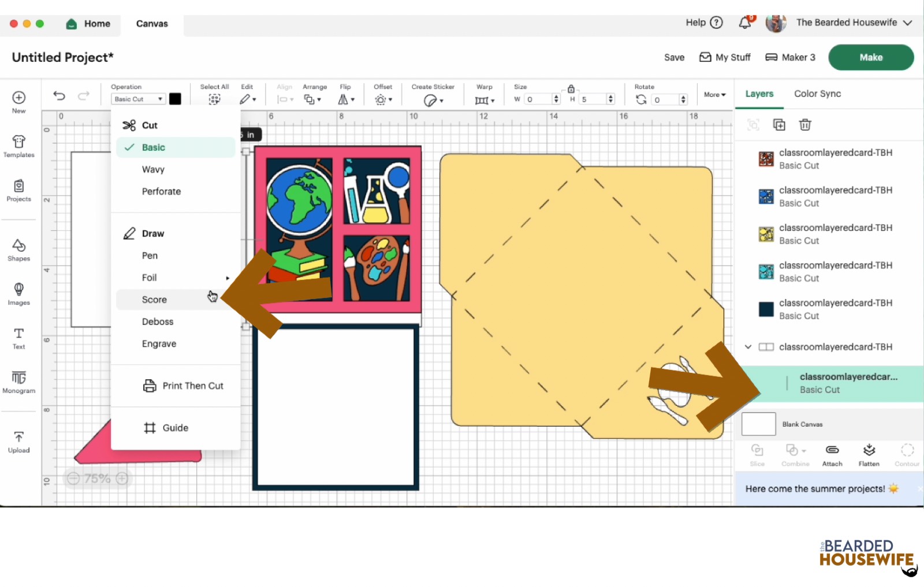Click the green Make button
This screenshot has height=587, width=924.
point(870,58)
